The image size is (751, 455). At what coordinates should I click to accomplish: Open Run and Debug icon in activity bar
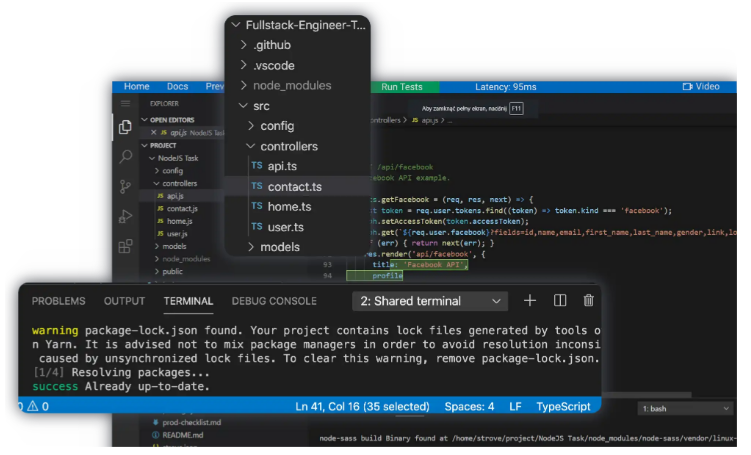(125, 216)
